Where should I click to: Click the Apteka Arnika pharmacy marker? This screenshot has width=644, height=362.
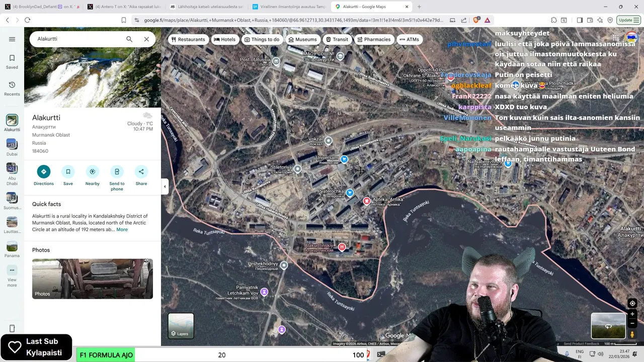point(367,201)
